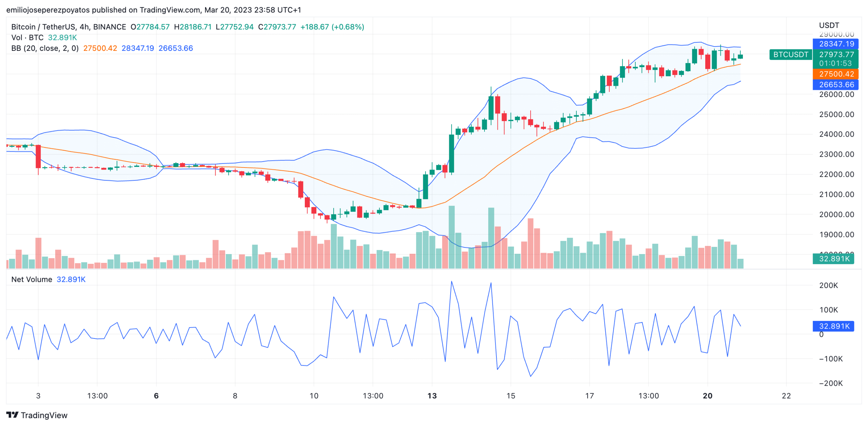Click the 'Vol · BTC' indicator label
868x426 pixels.
pyautogui.click(x=27, y=38)
